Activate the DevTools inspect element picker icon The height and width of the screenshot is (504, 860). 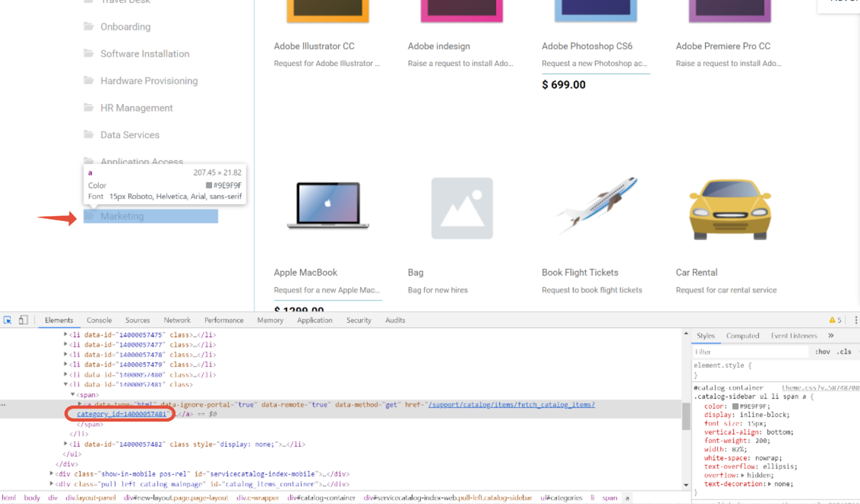point(8,320)
